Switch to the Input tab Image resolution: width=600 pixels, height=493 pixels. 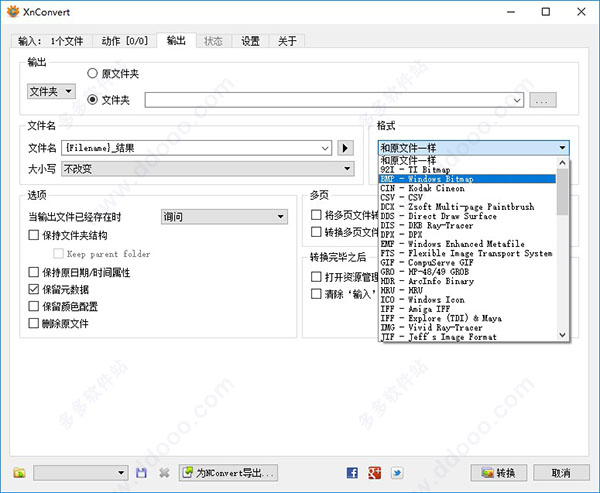(51, 41)
